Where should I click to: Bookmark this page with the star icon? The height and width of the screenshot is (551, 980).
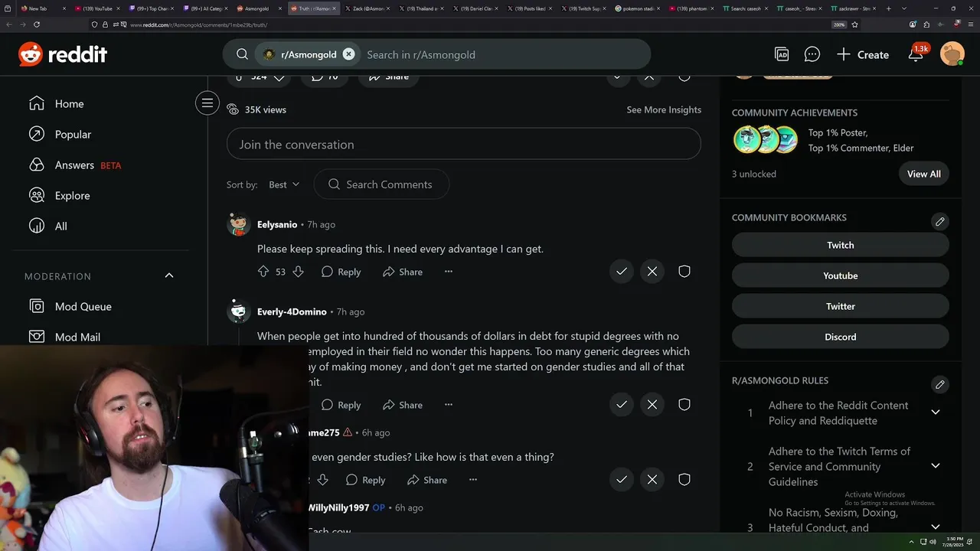pyautogui.click(x=854, y=24)
